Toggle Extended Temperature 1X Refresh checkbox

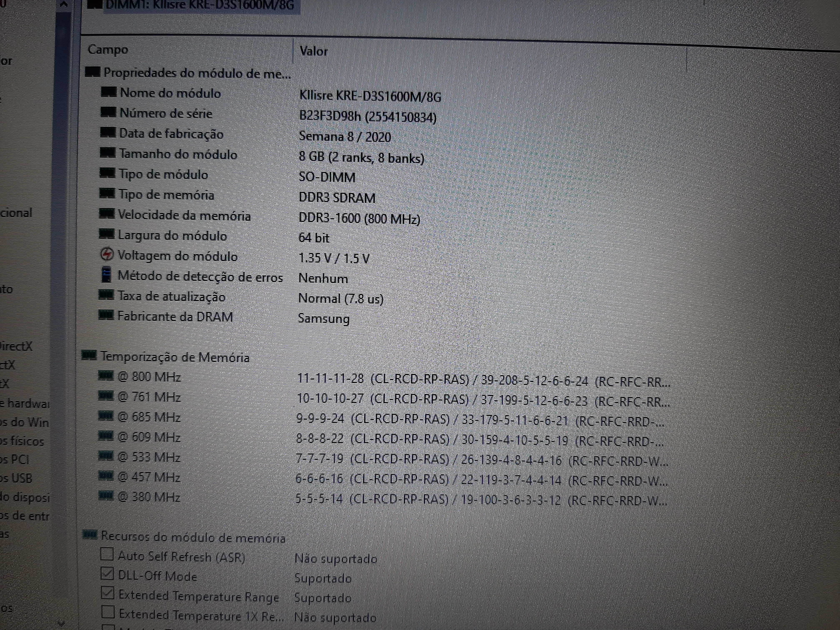(108, 612)
